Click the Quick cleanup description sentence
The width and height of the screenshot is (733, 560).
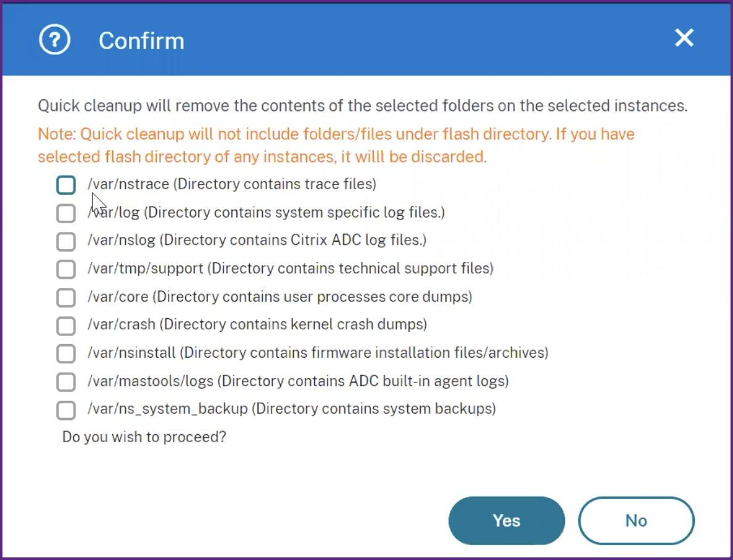(362, 105)
